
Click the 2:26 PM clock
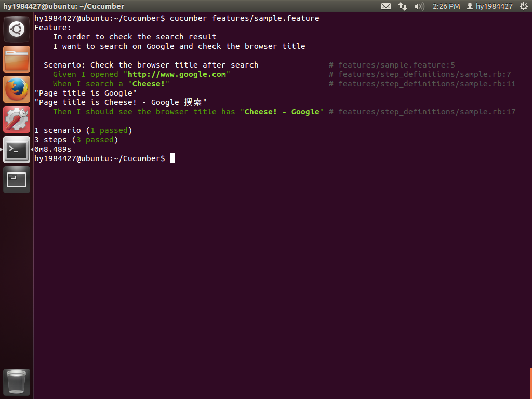(x=446, y=6)
